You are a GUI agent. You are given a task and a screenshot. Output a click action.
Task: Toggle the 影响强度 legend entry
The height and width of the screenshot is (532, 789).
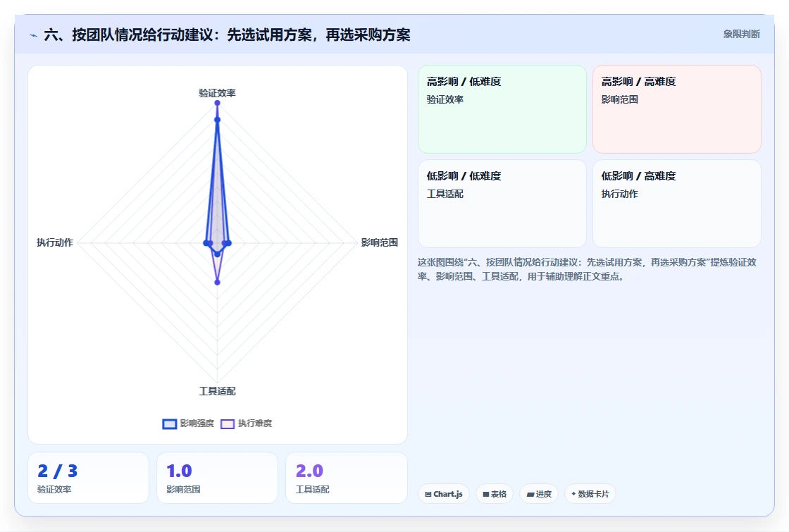coord(188,423)
